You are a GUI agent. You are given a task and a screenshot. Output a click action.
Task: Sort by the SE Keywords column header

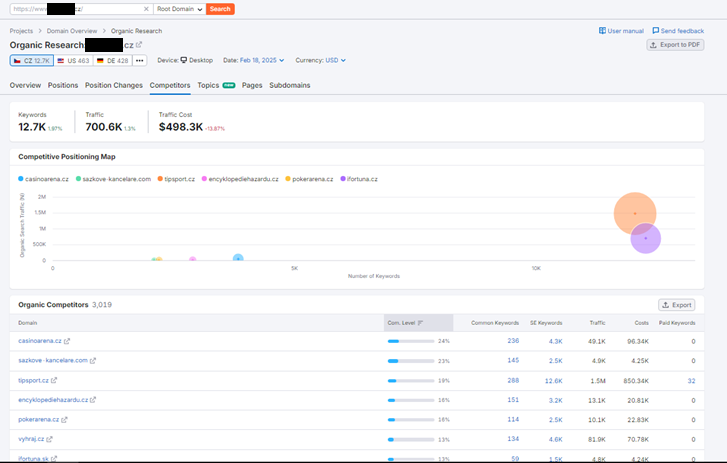[x=546, y=323]
